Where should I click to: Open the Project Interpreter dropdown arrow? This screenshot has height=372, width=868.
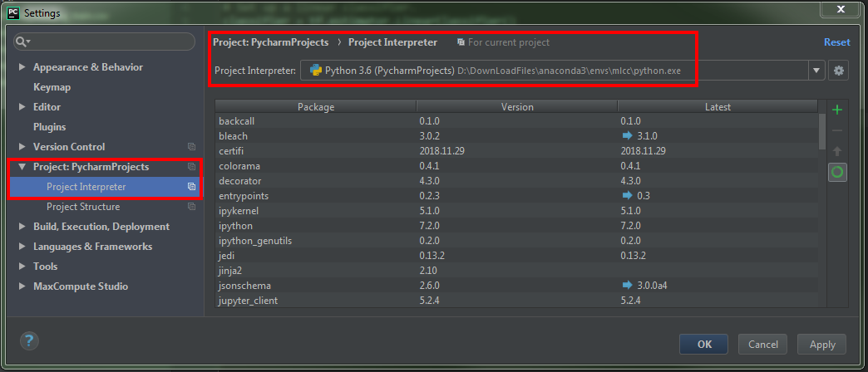816,71
